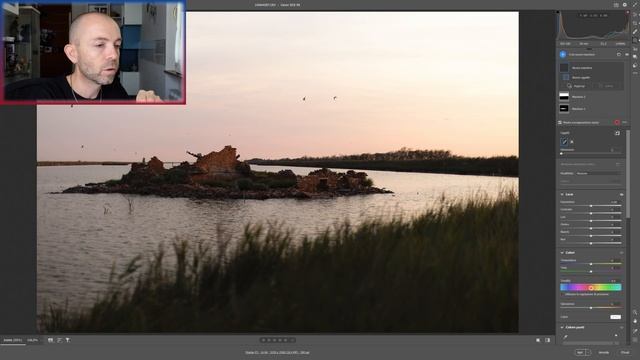The height and width of the screenshot is (360, 640).
Task: Open the sort options icon in bottom bar
Action: [x=59, y=340]
